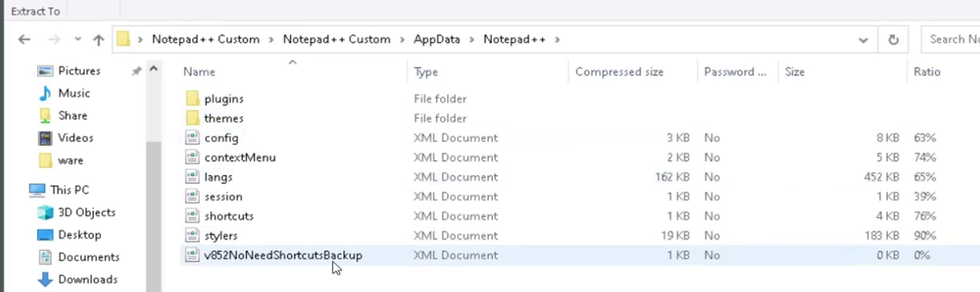This screenshot has height=292, width=980.
Task: Select the themes folder icon
Action: (x=193, y=118)
